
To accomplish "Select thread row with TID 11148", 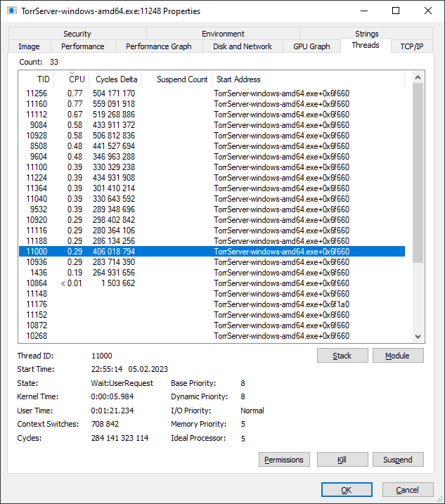I will (x=212, y=293).
